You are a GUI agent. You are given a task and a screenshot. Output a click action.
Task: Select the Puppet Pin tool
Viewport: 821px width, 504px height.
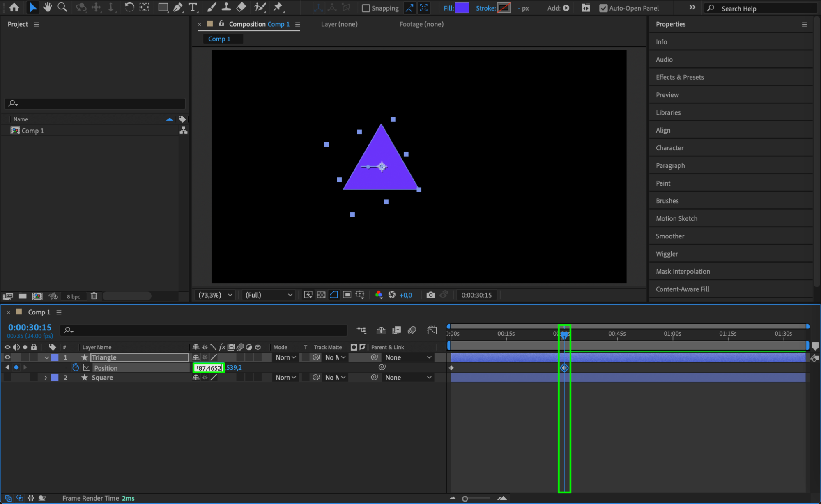(x=278, y=7)
